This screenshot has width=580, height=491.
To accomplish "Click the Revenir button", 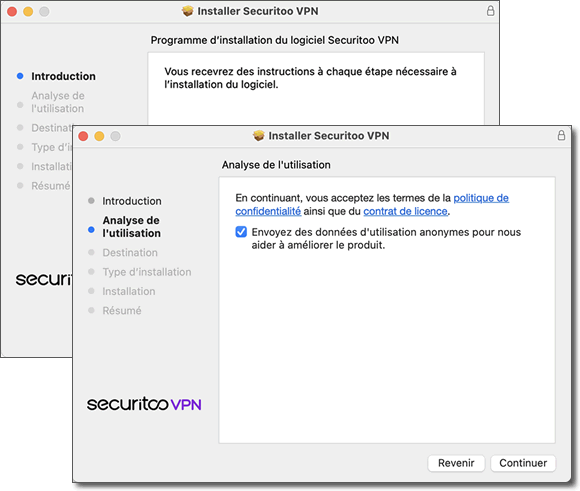I will click(456, 463).
